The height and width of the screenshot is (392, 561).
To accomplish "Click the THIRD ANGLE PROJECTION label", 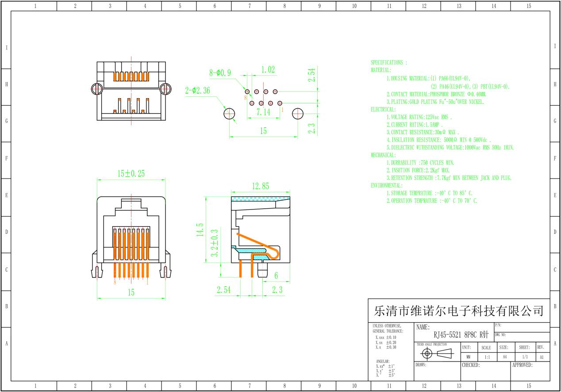I will point(431,344).
